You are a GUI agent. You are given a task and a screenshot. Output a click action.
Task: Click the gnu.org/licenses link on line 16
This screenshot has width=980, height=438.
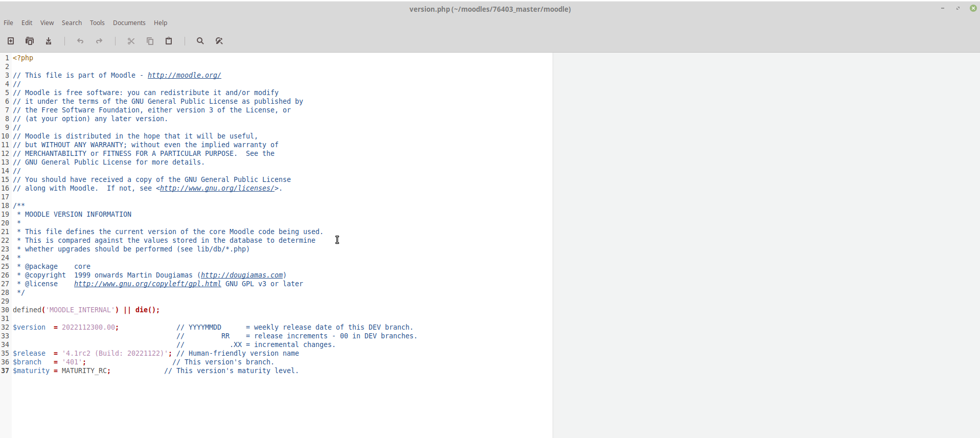click(x=217, y=188)
